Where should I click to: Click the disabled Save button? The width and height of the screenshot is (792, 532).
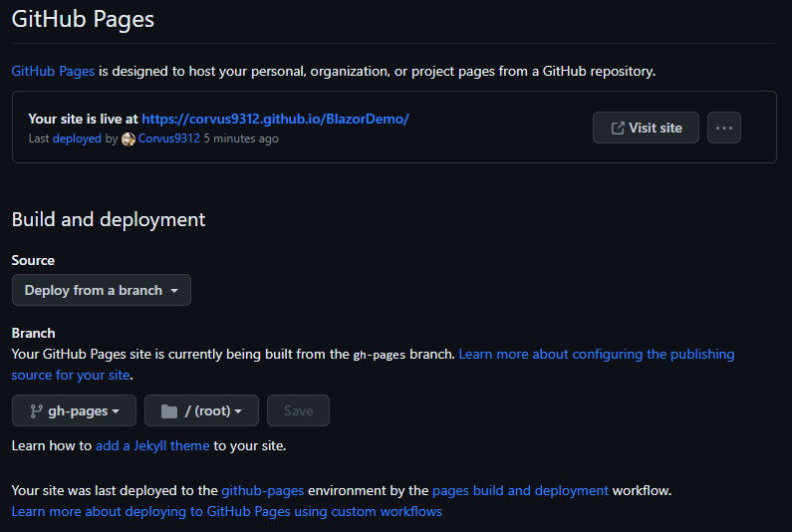pos(298,410)
